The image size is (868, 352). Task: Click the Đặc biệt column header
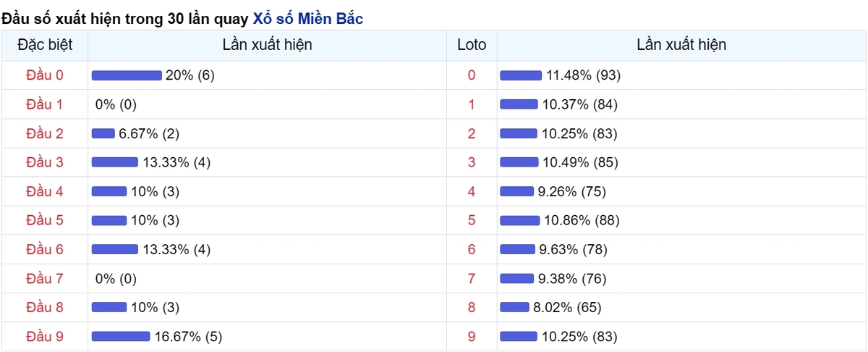coord(45,45)
